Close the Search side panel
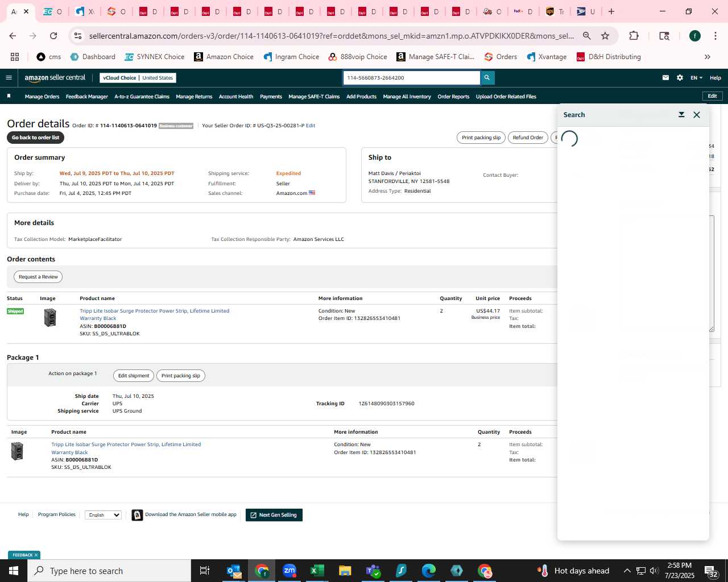 pos(697,115)
